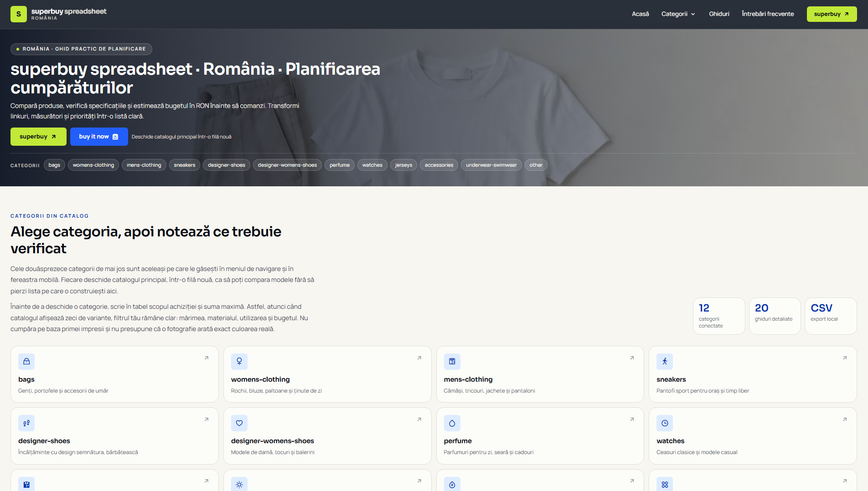Click the watches clock icon
868x491 pixels.
(665, 423)
